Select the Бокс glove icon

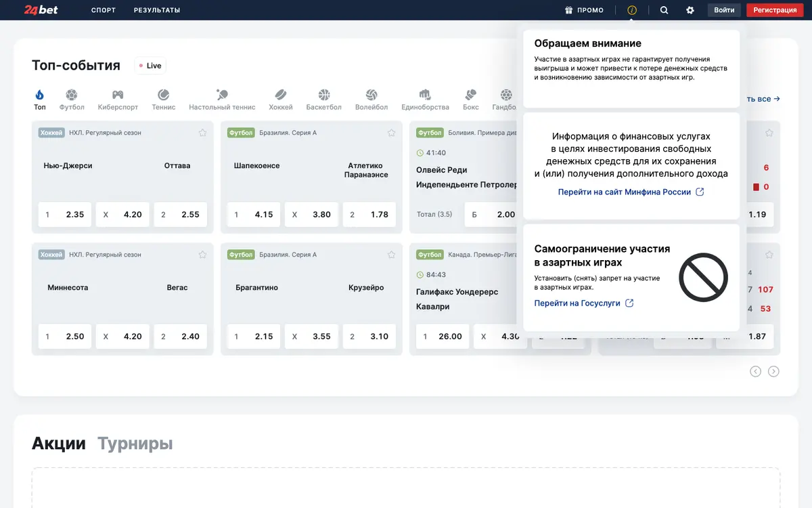click(x=471, y=100)
